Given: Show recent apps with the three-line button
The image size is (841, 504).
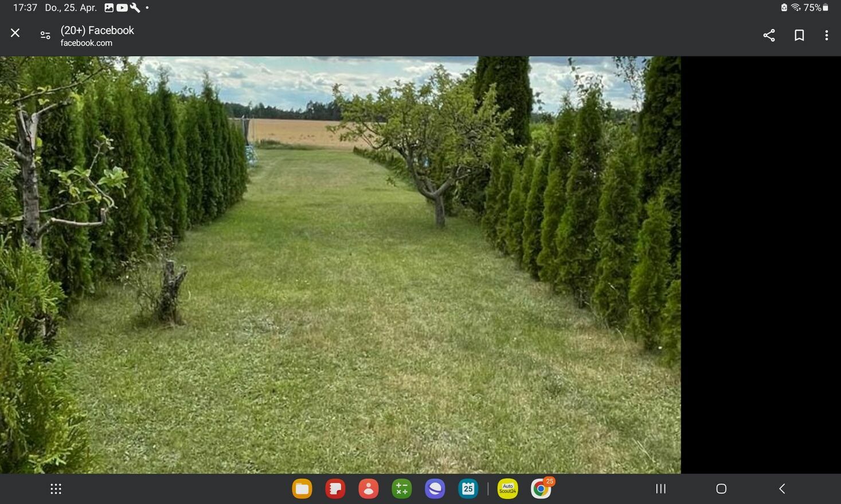Looking at the screenshot, I should [x=660, y=489].
